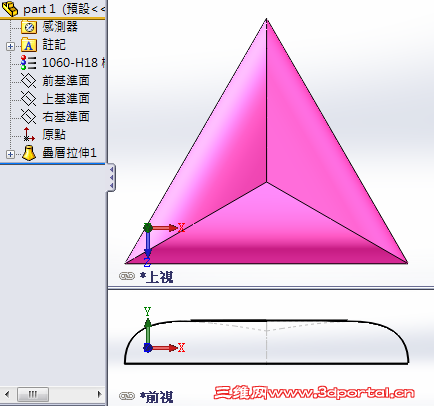Select the 前基準面 plane icon
The image size is (434, 406).
click(29, 81)
